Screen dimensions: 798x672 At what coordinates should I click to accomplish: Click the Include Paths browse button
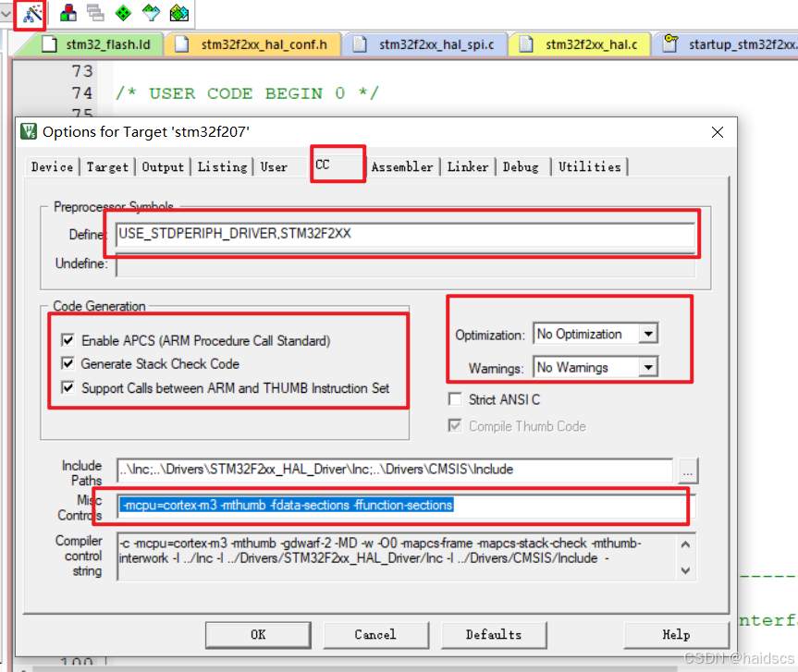(x=688, y=470)
